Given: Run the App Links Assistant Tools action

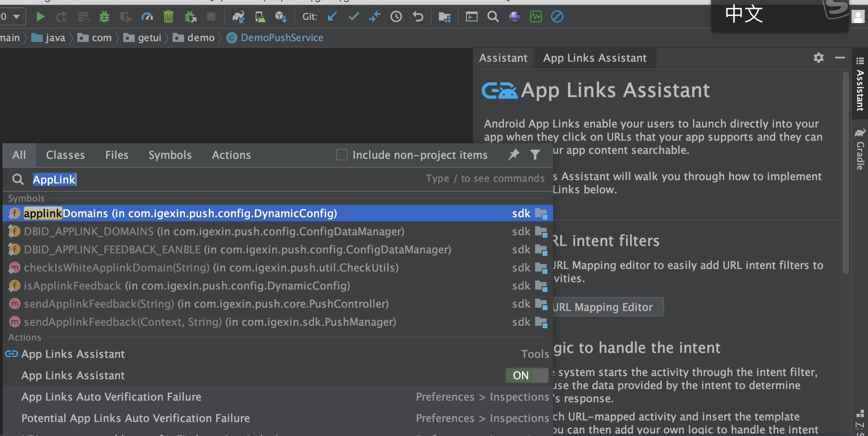Looking at the screenshot, I should [x=278, y=354].
